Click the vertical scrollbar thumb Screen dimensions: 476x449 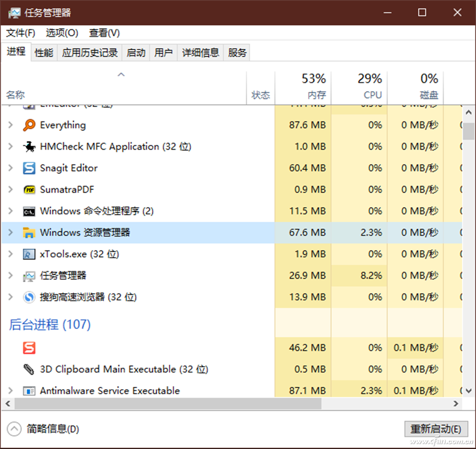click(469, 131)
